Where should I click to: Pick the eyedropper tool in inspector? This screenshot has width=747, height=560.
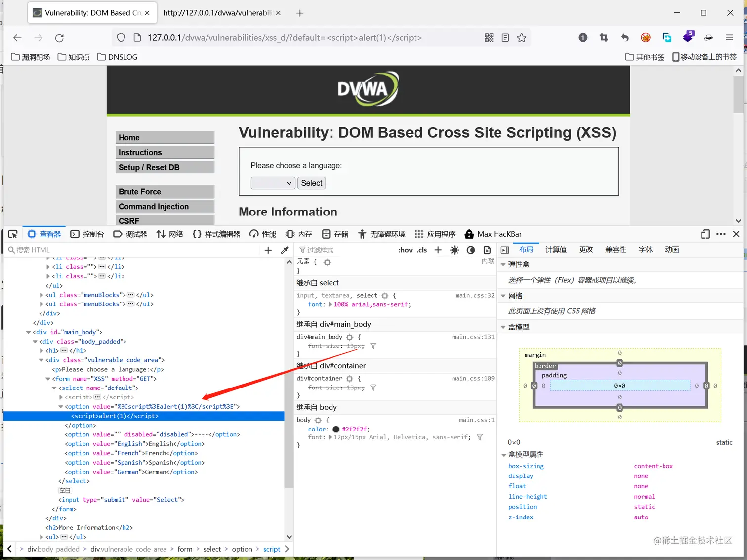pyautogui.click(x=285, y=250)
